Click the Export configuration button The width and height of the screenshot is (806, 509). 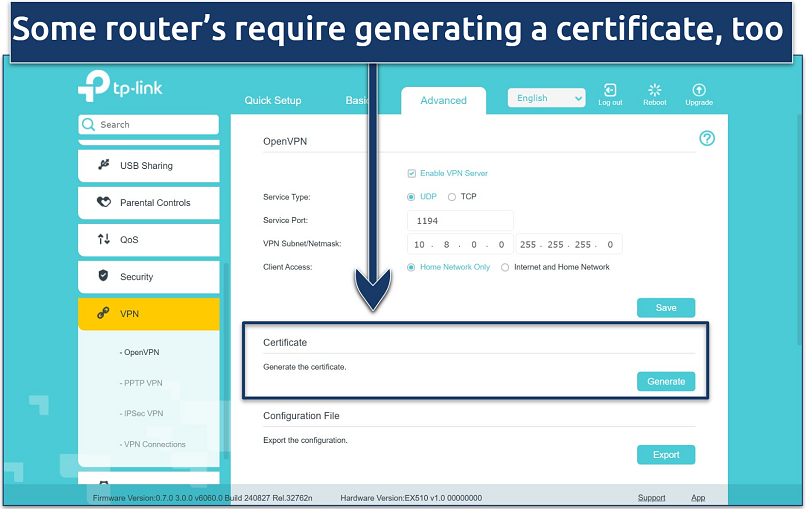click(x=666, y=455)
